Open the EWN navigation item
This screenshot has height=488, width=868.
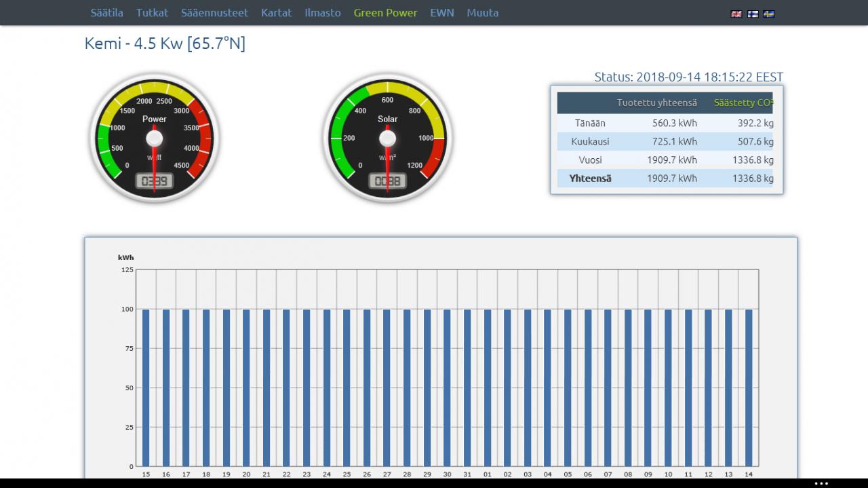tap(442, 13)
